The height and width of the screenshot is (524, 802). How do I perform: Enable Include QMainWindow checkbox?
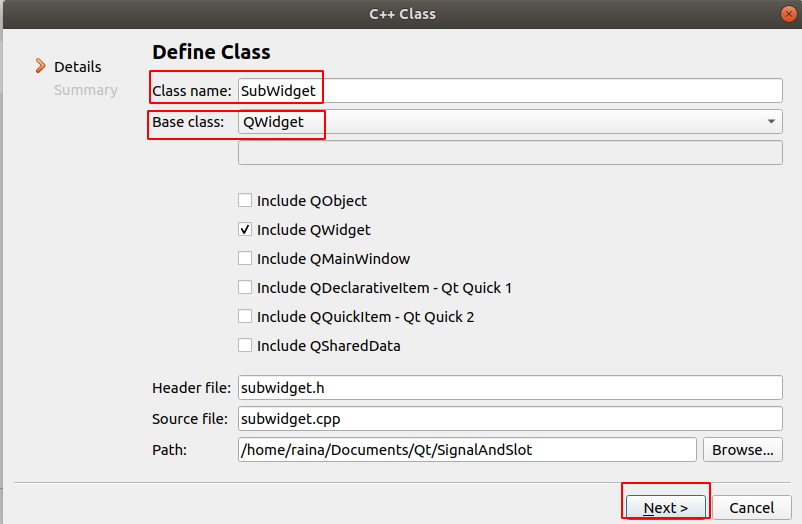pyautogui.click(x=245, y=258)
